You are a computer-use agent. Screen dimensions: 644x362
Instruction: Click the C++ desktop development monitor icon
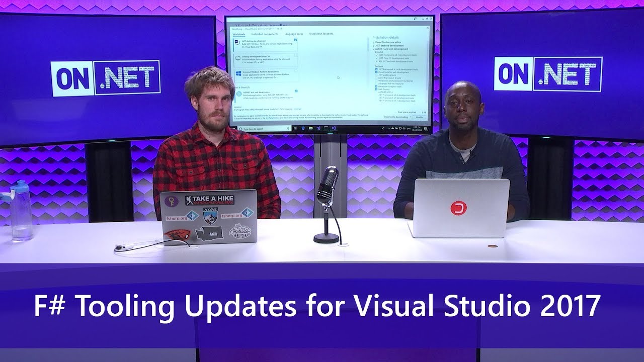coord(237,58)
